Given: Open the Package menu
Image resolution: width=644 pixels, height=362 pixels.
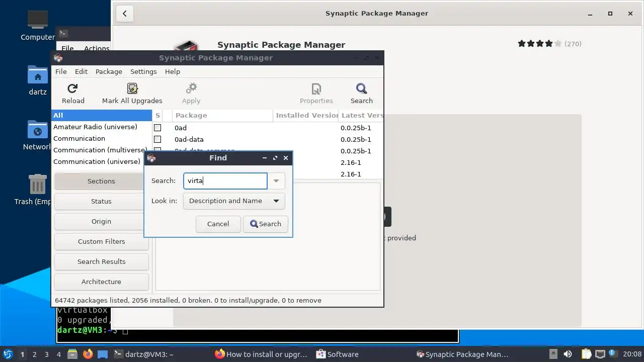Looking at the screenshot, I should click(109, 71).
